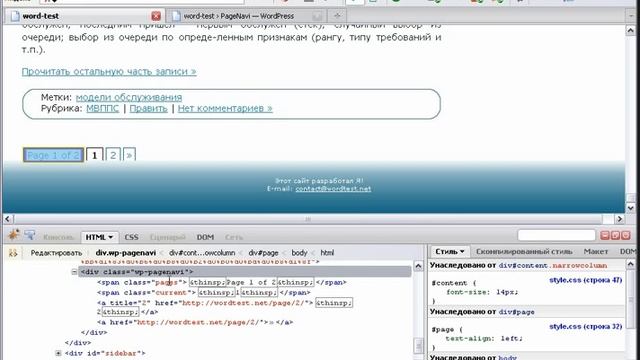This screenshot has height=360, width=640.
Task: Click the text-align: left property
Action: click(x=484, y=338)
